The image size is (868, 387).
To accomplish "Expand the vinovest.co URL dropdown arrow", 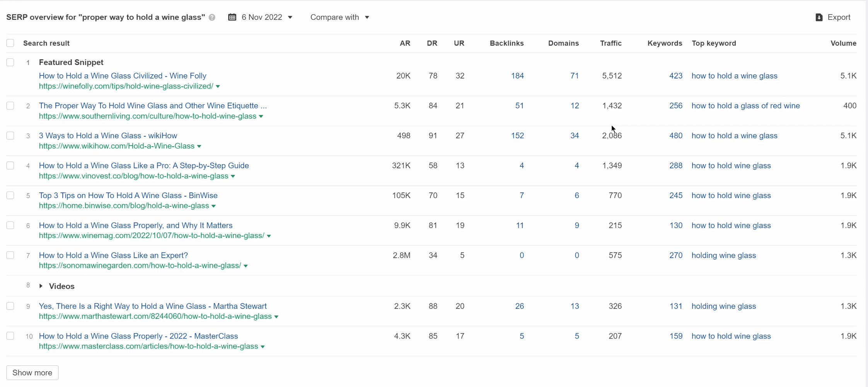I will (x=233, y=176).
